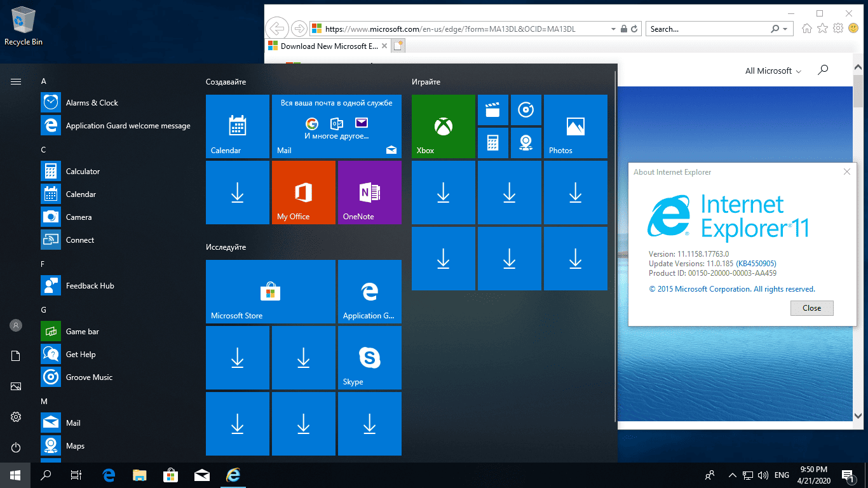Open the Photos tile
Image resolution: width=868 pixels, height=488 pixels.
coord(576,126)
